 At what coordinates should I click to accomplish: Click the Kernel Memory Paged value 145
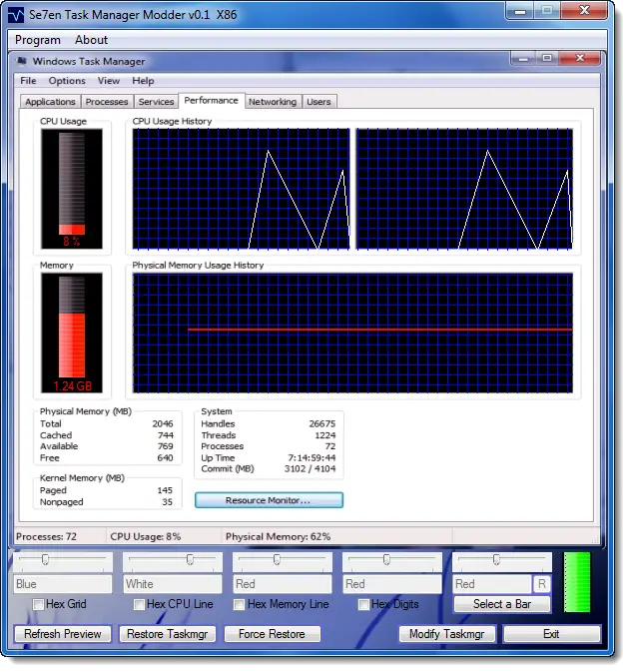[165, 491]
